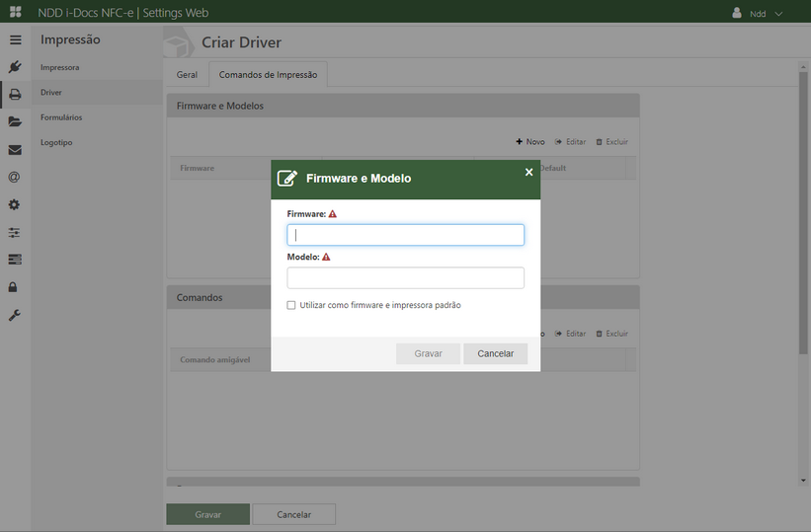The height and width of the screenshot is (532, 811).
Task: Click Excluir in Firmware e Modelos section
Action: pos(611,142)
